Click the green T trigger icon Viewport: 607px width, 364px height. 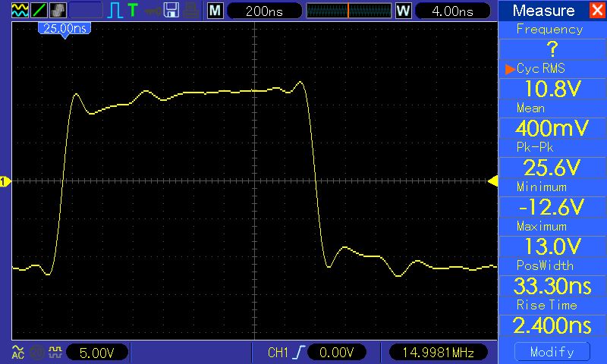133,10
